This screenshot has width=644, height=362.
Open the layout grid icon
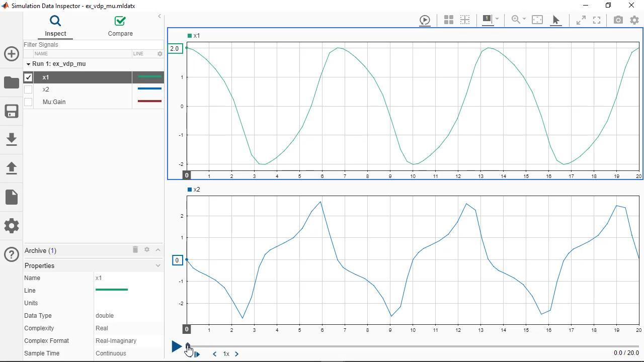[448, 20]
